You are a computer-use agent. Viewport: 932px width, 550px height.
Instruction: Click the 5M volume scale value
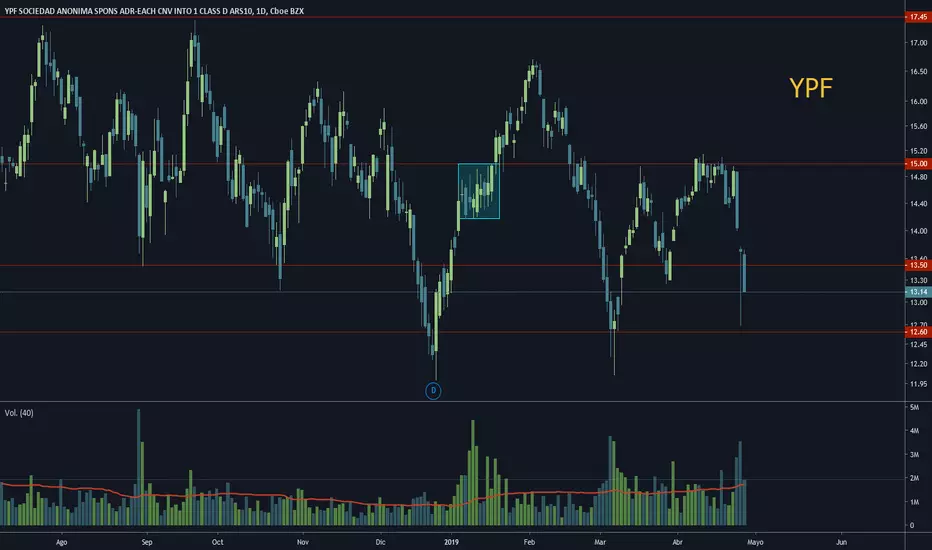click(x=914, y=407)
